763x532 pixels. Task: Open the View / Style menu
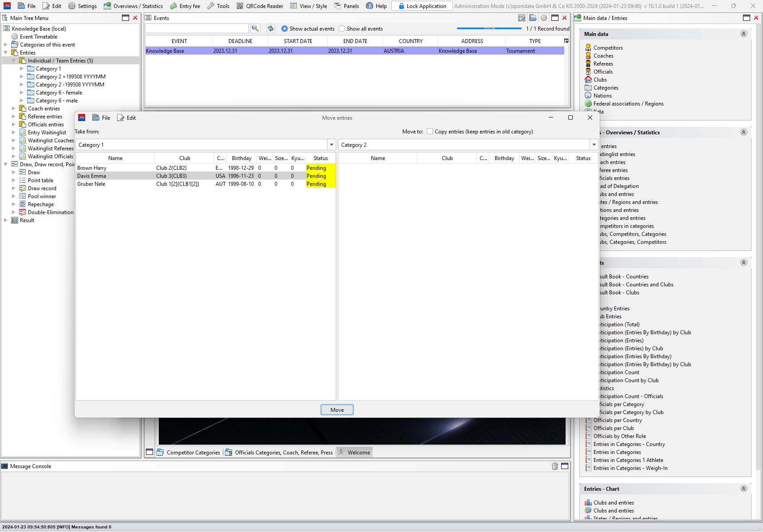309,6
